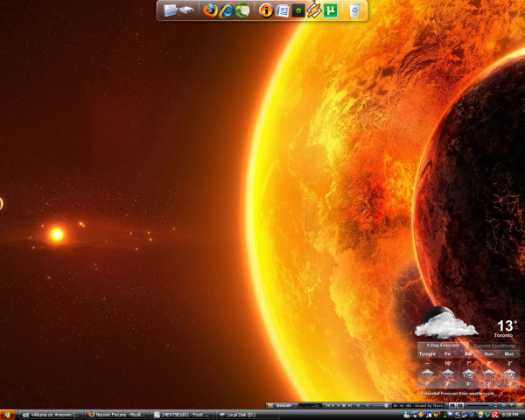525x420 pixels.
Task: Click the Winamp stop button
Action: click(344, 406)
